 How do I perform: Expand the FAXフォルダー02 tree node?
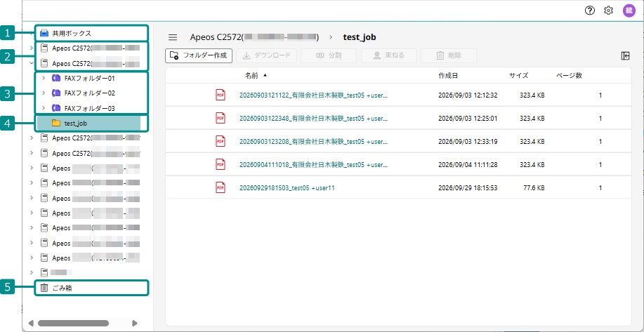point(44,93)
